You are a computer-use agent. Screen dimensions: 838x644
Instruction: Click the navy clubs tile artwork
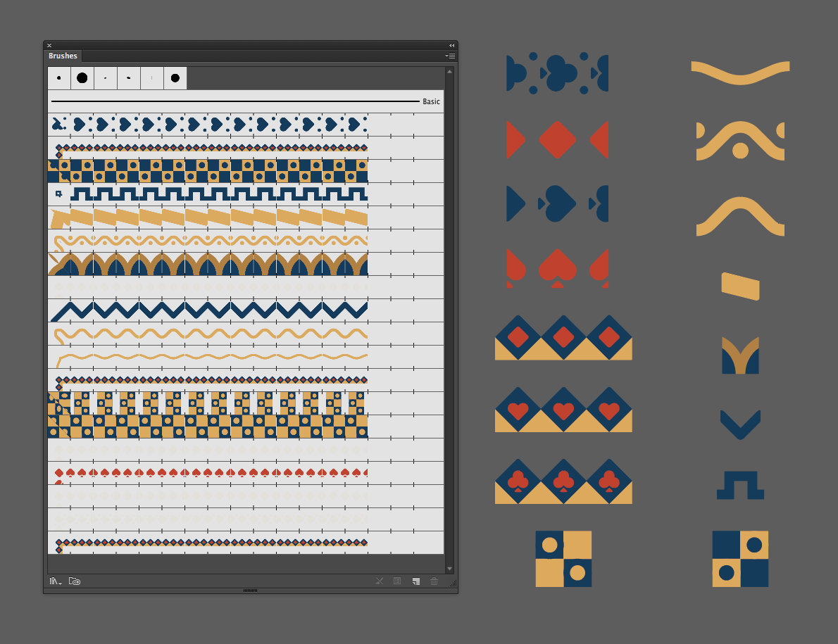pyautogui.click(x=558, y=73)
